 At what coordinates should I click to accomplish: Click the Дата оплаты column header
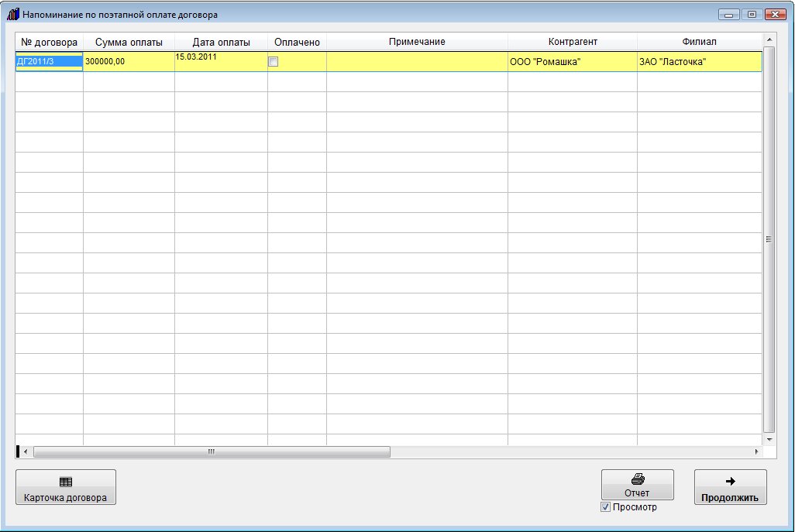tap(221, 42)
